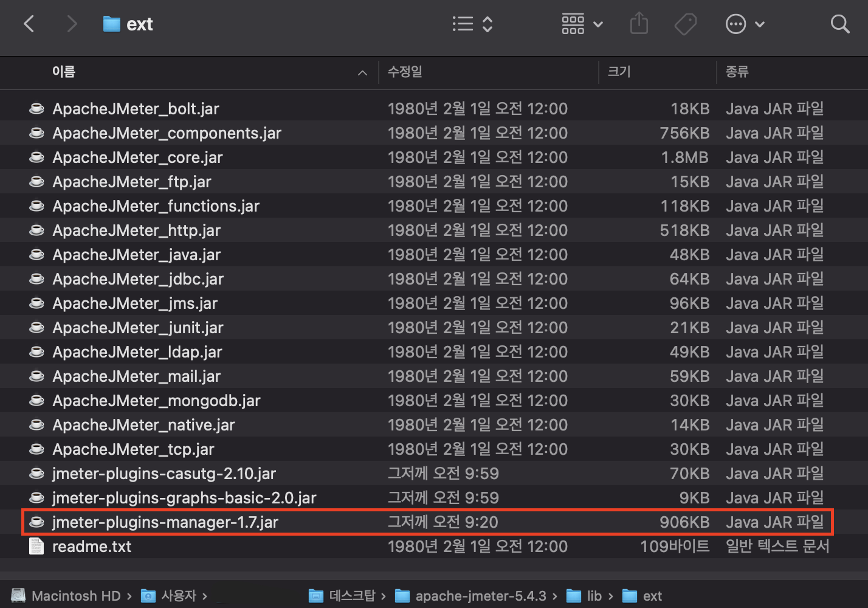Toggle sort direction arrow in 이름 column
Image resolution: width=868 pixels, height=608 pixels.
tap(362, 73)
